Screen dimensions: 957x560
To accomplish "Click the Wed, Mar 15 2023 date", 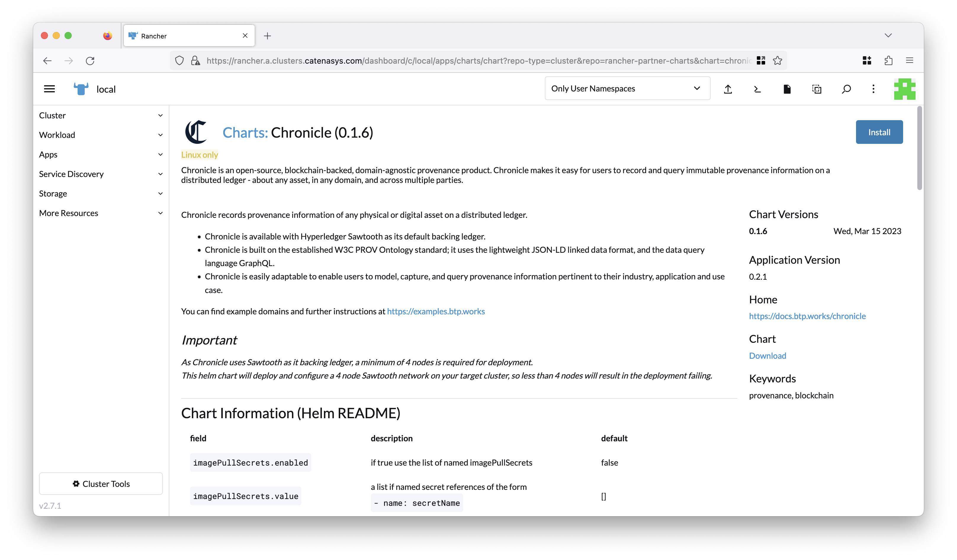I will (x=867, y=231).
